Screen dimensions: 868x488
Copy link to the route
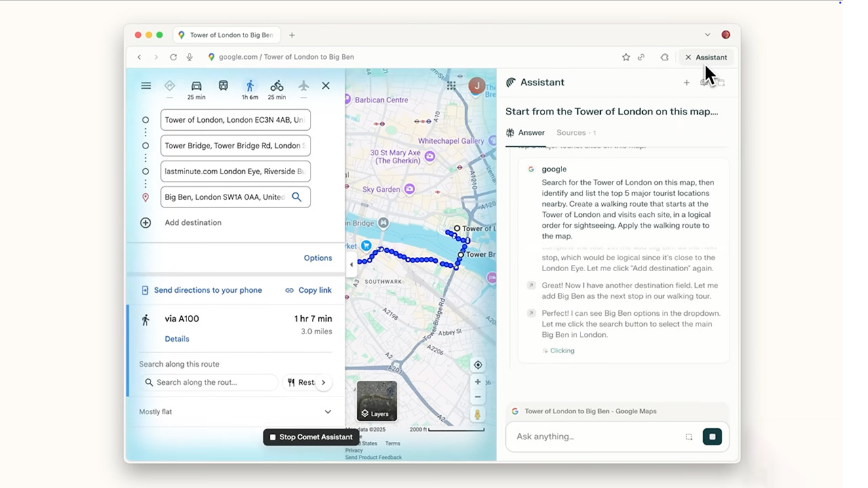tap(309, 290)
